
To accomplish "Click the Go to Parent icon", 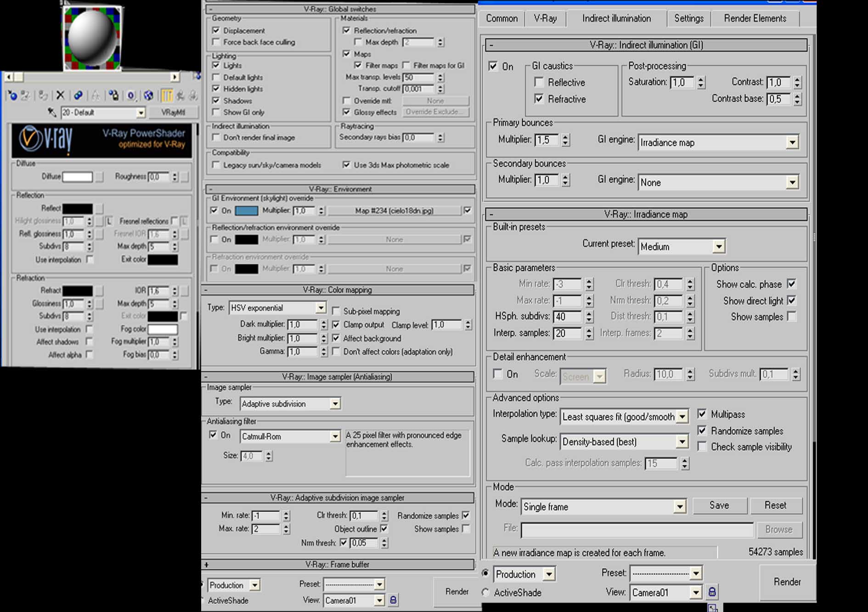I will [180, 95].
